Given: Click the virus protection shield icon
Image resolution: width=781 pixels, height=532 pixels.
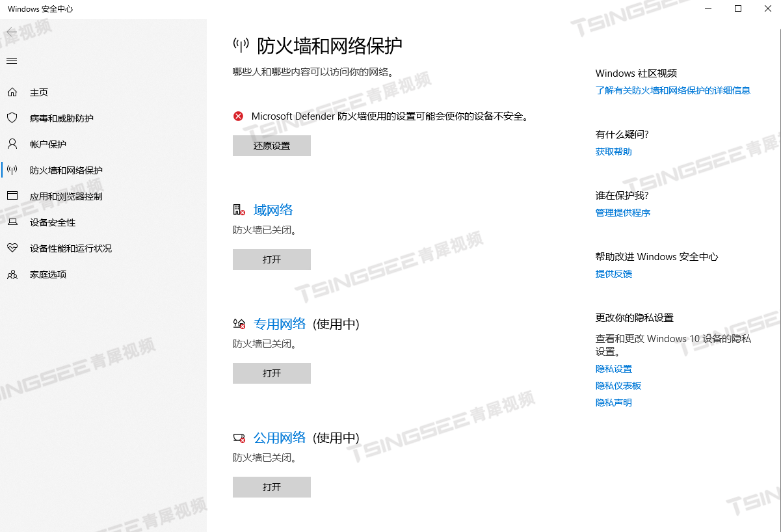Looking at the screenshot, I should [x=12, y=118].
